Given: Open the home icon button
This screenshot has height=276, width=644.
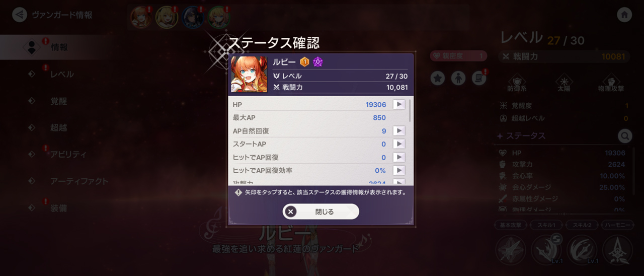Looking at the screenshot, I should (624, 15).
